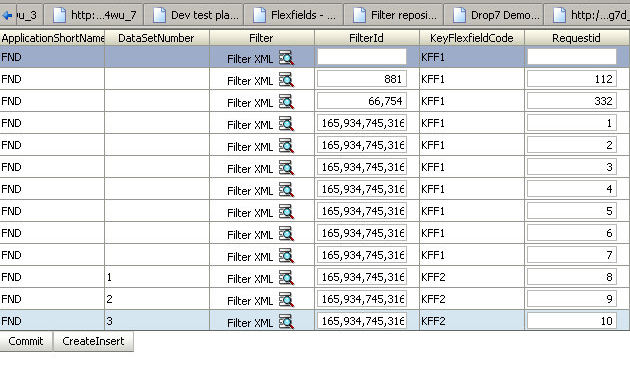Click the CreateInsert button
The image size is (630, 365).
pyautogui.click(x=93, y=341)
